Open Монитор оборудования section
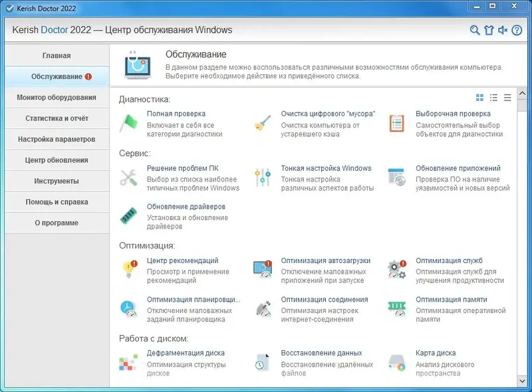The image size is (532, 392). coord(57,98)
